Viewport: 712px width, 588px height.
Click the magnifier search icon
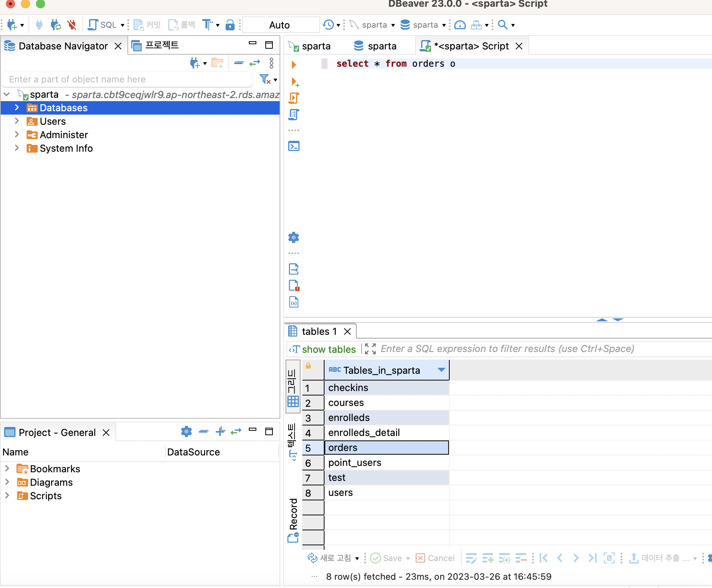(x=503, y=25)
